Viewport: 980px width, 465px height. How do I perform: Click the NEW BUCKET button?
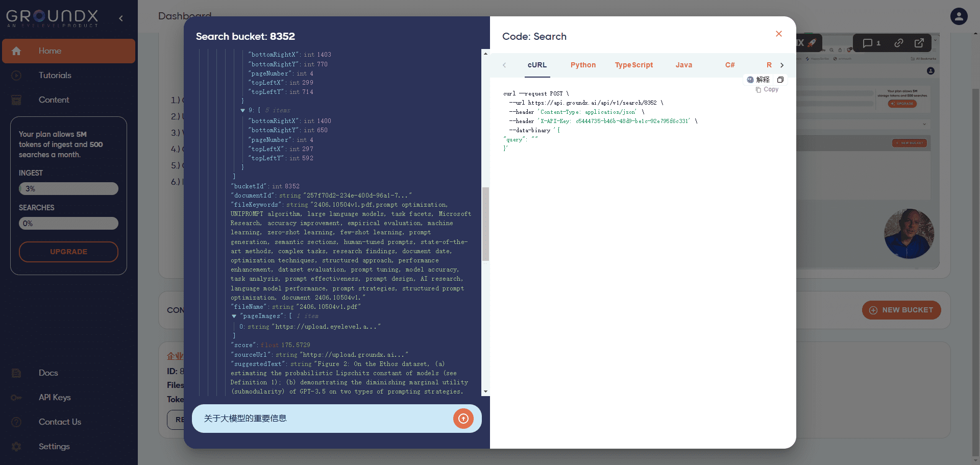point(901,310)
